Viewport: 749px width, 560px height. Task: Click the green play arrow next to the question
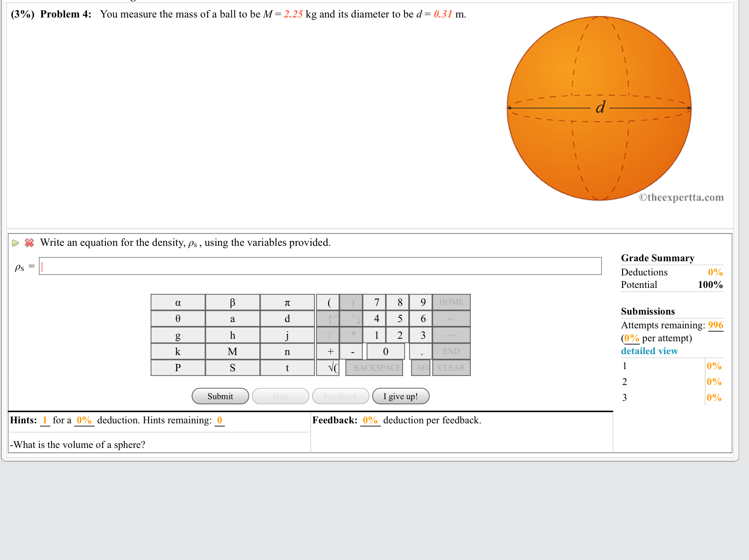[x=15, y=242]
